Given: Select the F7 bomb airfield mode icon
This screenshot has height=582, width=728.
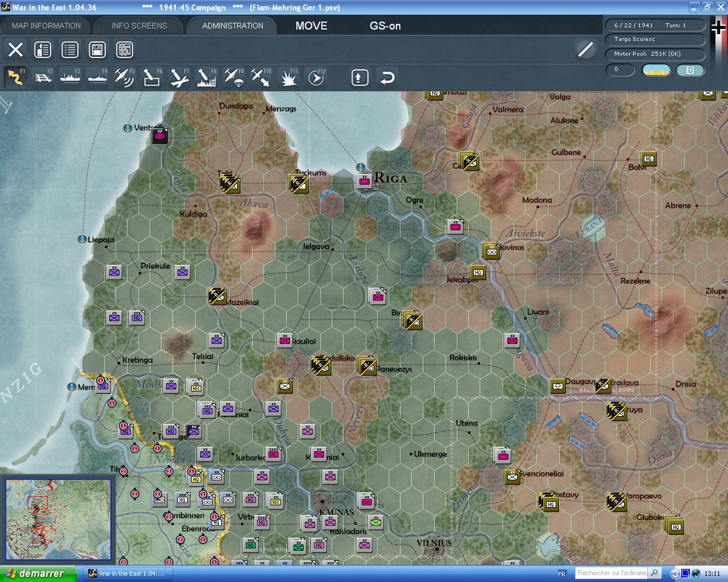Looking at the screenshot, I should (179, 77).
